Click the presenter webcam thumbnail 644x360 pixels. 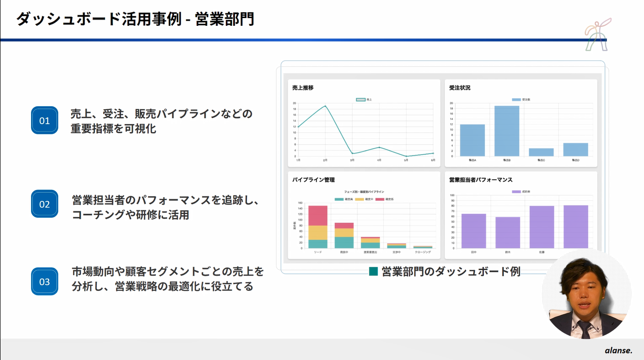pos(587,294)
